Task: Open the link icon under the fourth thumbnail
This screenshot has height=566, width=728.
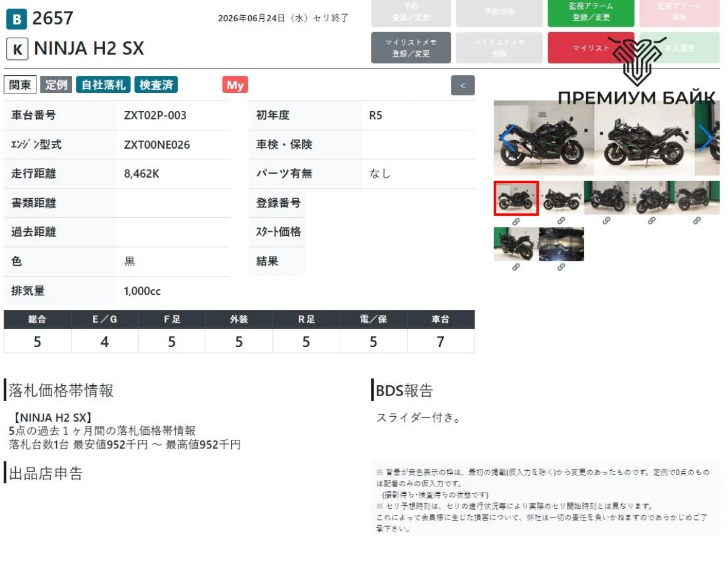Action: (x=652, y=221)
